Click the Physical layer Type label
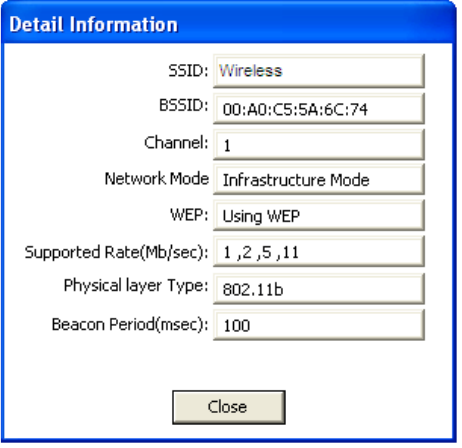The height and width of the screenshot is (448, 462). (x=136, y=286)
